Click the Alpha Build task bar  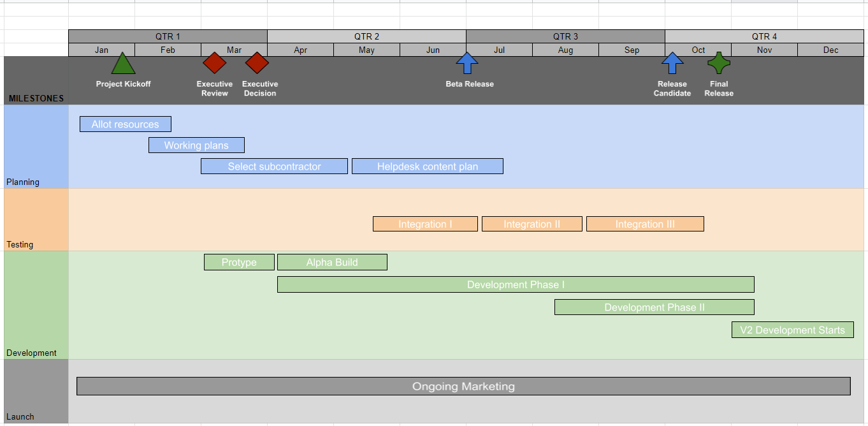pyautogui.click(x=332, y=262)
